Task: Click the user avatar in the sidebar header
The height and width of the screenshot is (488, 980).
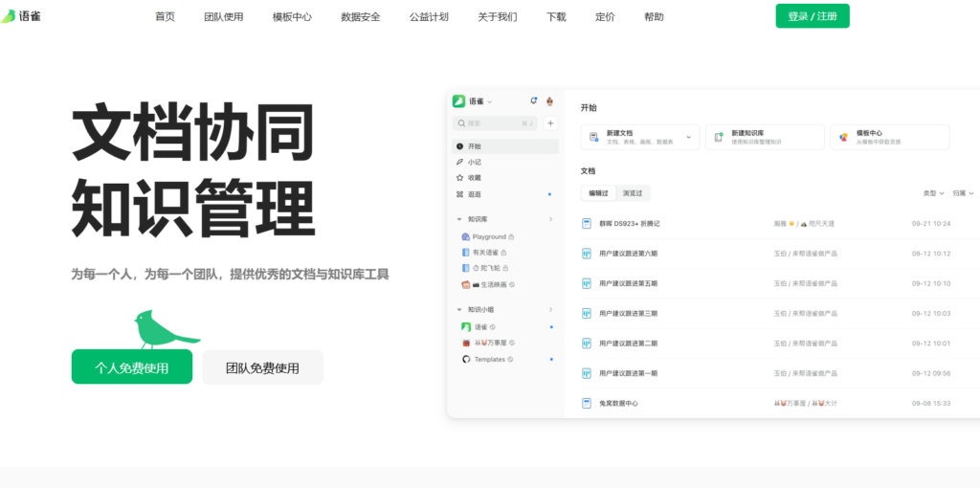Action: coord(550,101)
